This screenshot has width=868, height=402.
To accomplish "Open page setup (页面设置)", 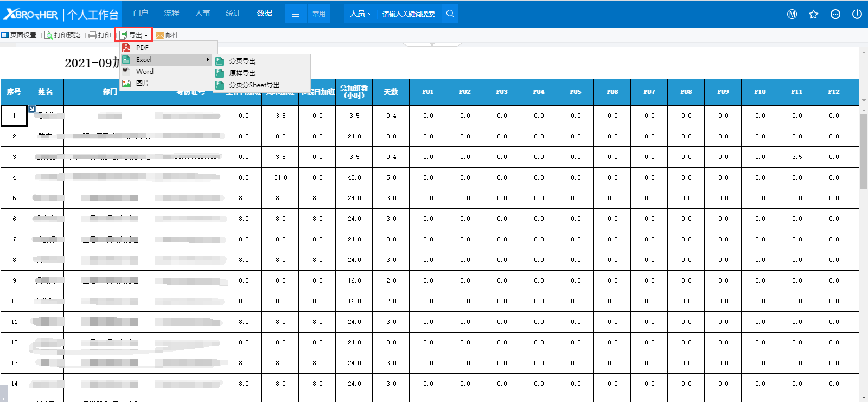I will pos(19,35).
